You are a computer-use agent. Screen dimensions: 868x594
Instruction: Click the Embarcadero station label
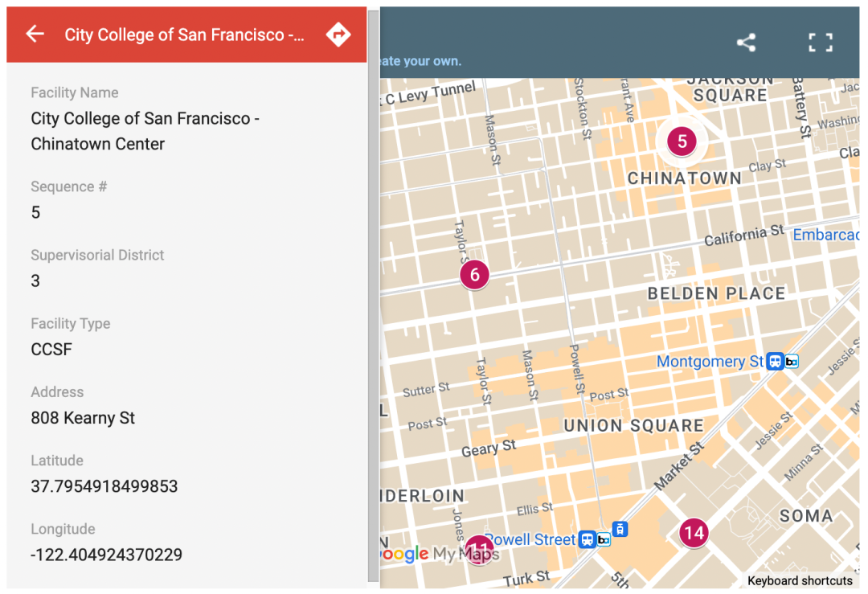click(x=826, y=235)
